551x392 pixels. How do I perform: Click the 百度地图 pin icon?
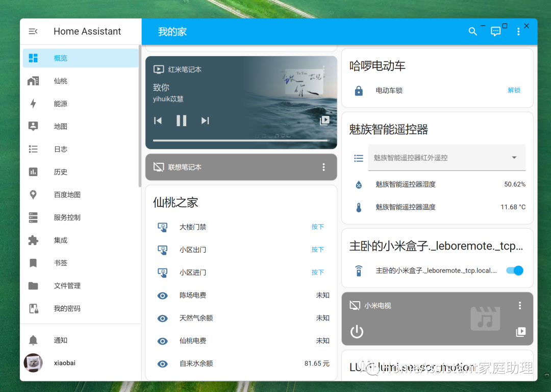(x=33, y=194)
